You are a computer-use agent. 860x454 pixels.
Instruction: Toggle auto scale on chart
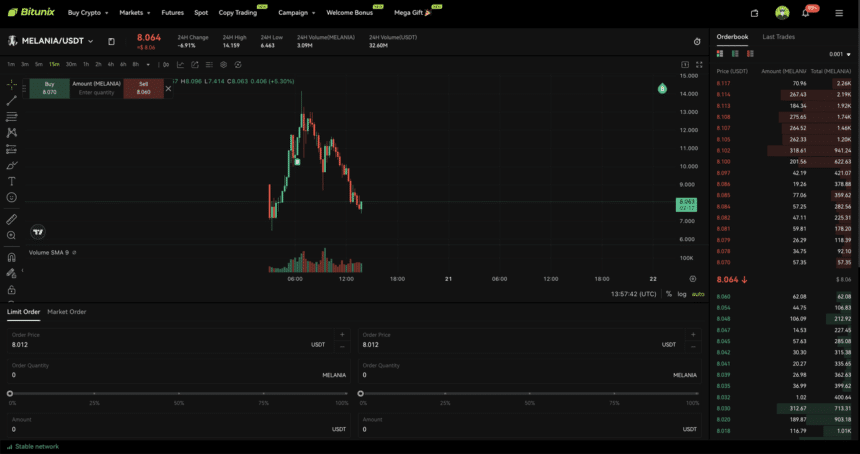click(698, 294)
